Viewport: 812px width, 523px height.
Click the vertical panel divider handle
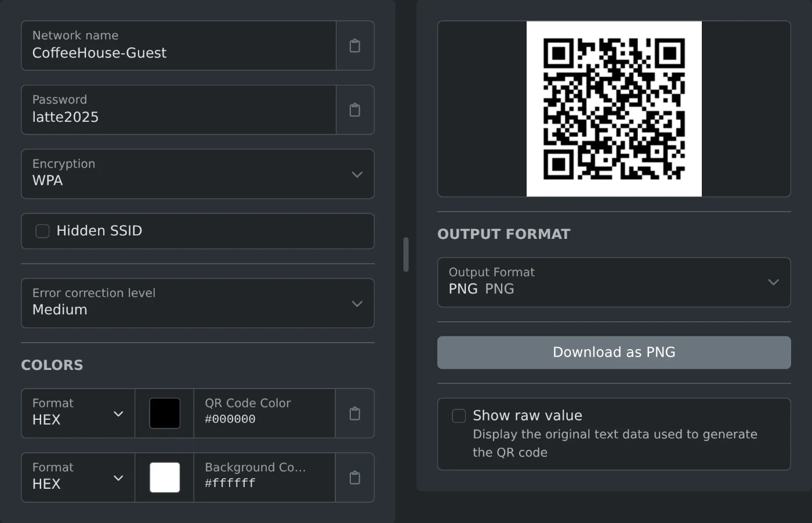click(406, 255)
